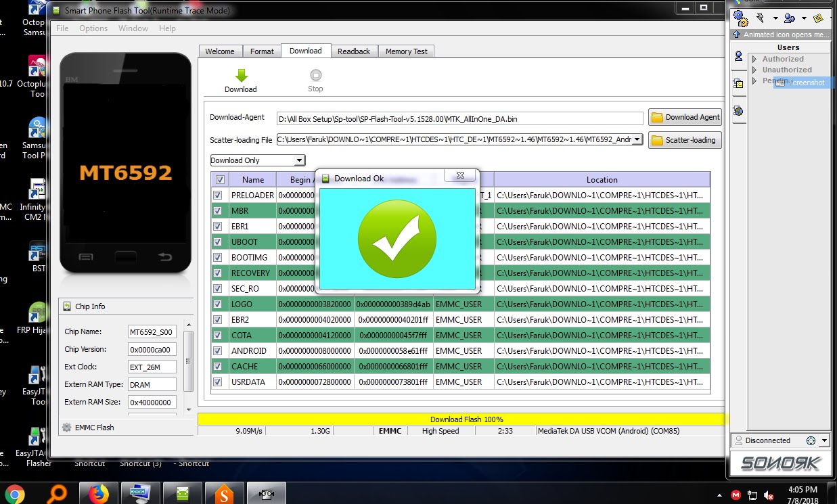837x504 pixels.
Task: Uncheck the MBR partition checkbox
Action: [217, 210]
